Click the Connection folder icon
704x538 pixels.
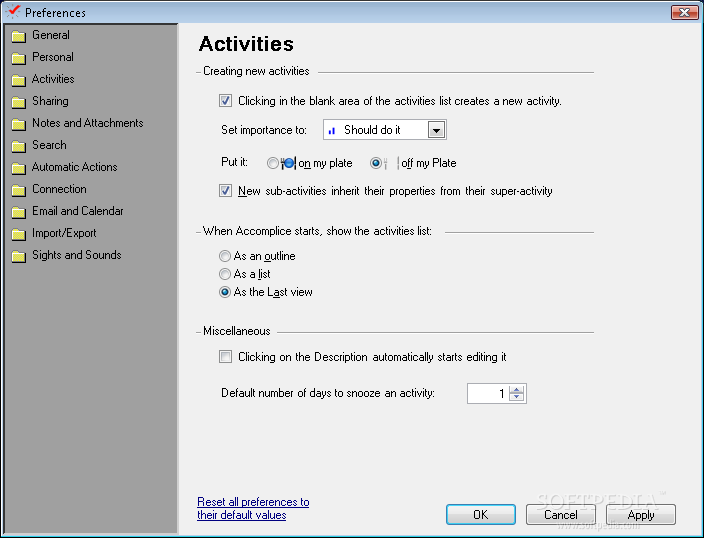pyautogui.click(x=18, y=190)
